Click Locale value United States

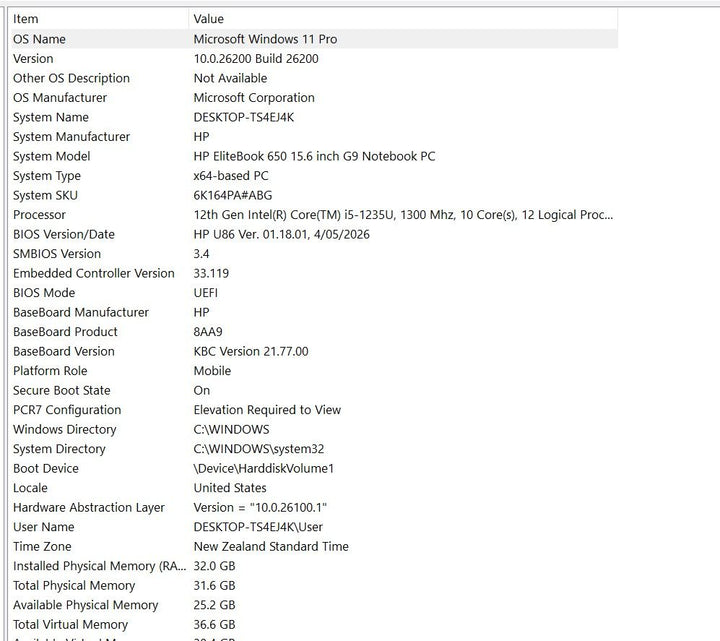pyautogui.click(x=230, y=488)
